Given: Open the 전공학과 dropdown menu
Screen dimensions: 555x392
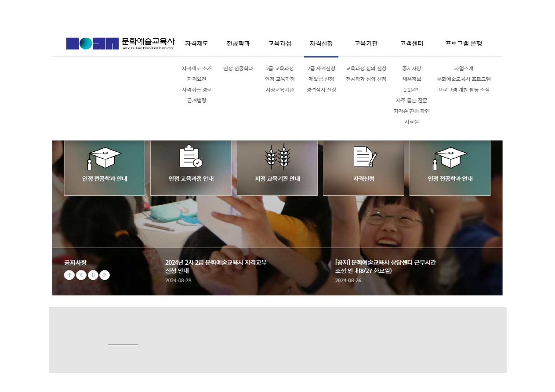Looking at the screenshot, I should coord(238,43).
